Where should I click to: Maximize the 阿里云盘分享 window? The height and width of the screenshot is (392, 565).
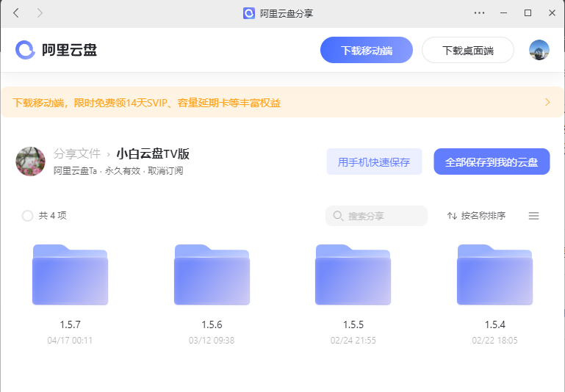click(528, 13)
